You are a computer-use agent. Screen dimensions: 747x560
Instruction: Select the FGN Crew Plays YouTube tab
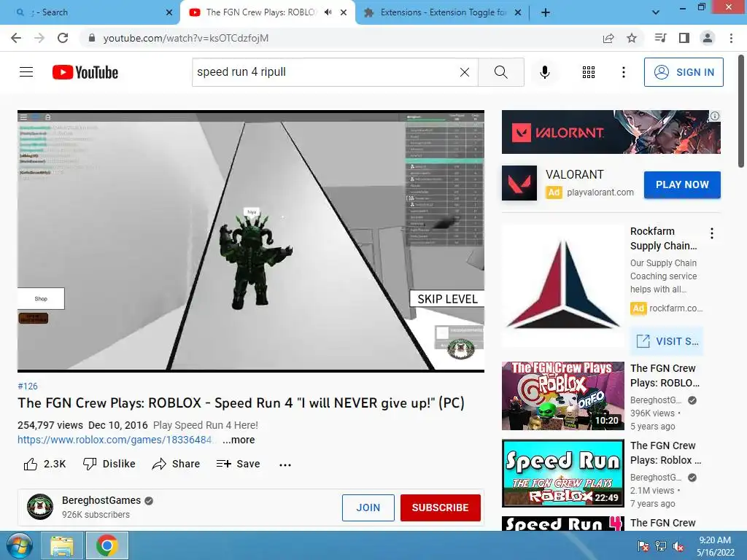pos(267,12)
